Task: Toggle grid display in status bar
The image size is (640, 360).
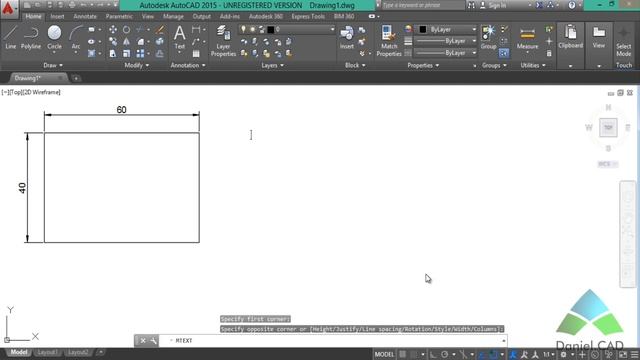Action: pos(402,354)
